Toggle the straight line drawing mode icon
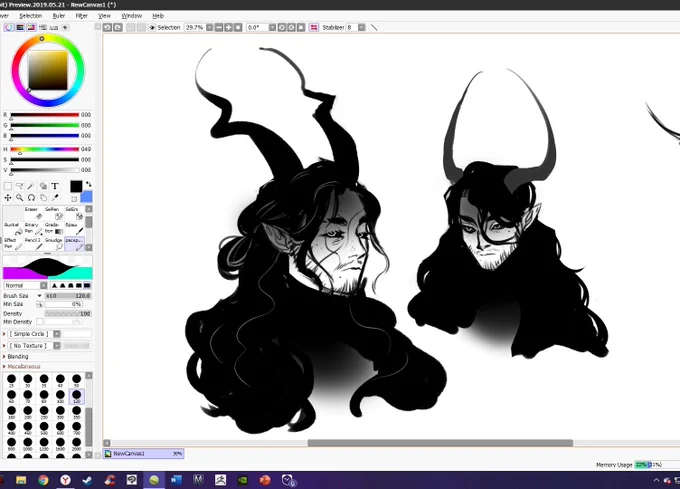 coord(374,27)
